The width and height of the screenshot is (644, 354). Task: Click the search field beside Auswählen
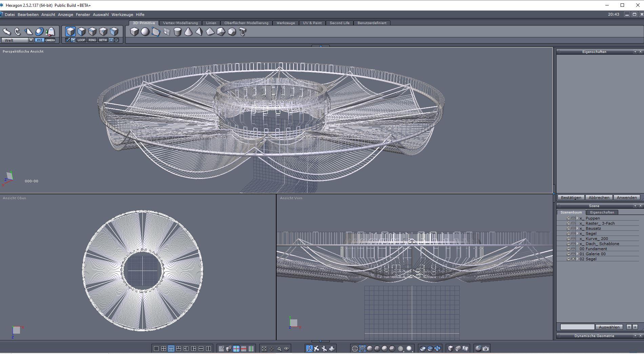tap(577, 327)
